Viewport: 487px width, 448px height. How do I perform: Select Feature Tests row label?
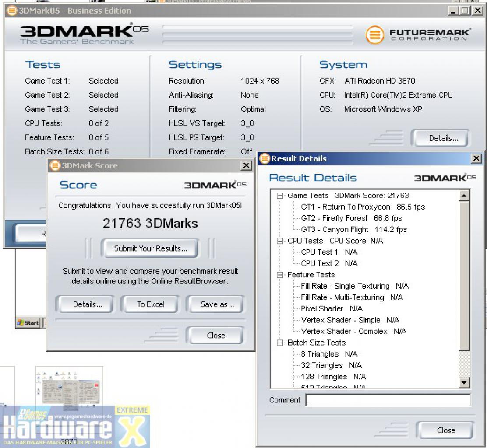click(x=311, y=275)
